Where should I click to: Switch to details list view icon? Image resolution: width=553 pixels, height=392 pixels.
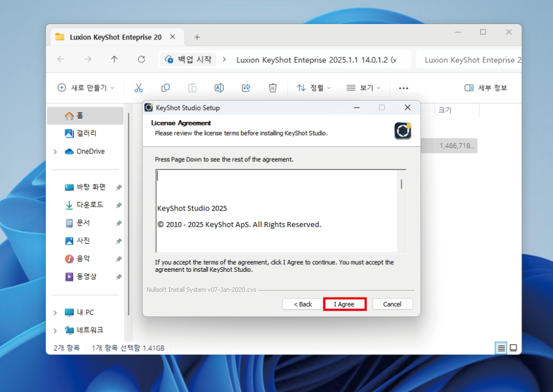click(501, 349)
